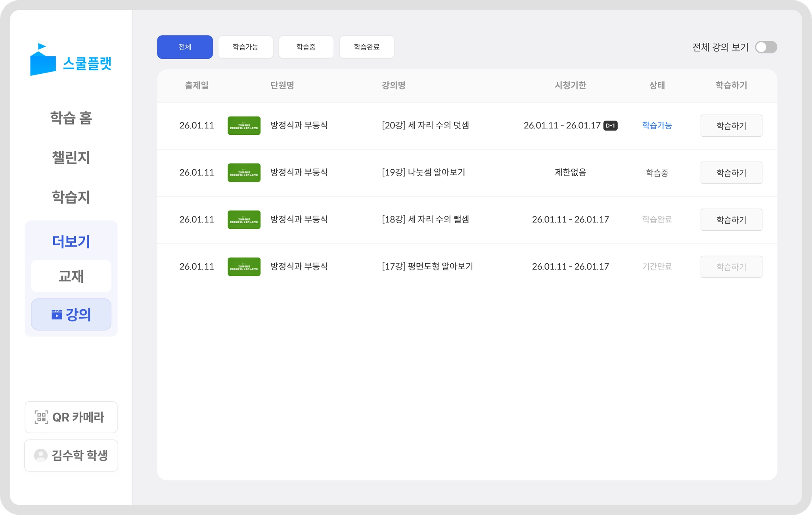Switch to the 학습중 filter tab
This screenshot has width=812, height=515.
tap(306, 47)
